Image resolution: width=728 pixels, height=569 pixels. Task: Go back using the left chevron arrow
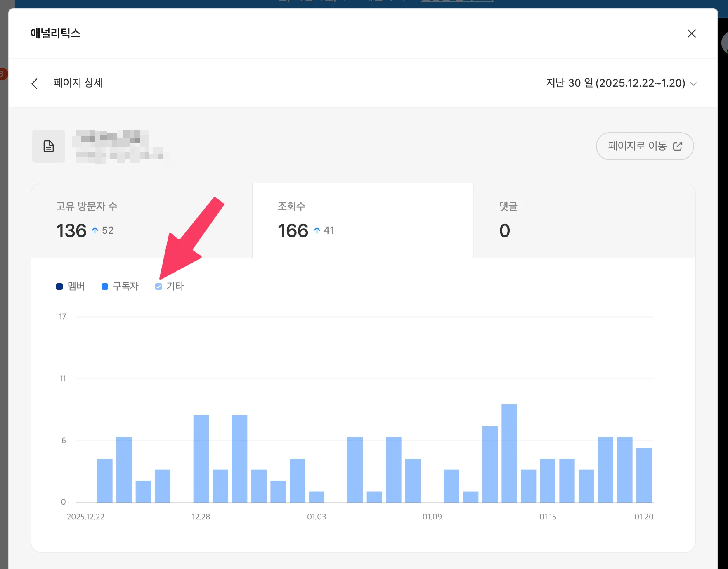tap(35, 84)
